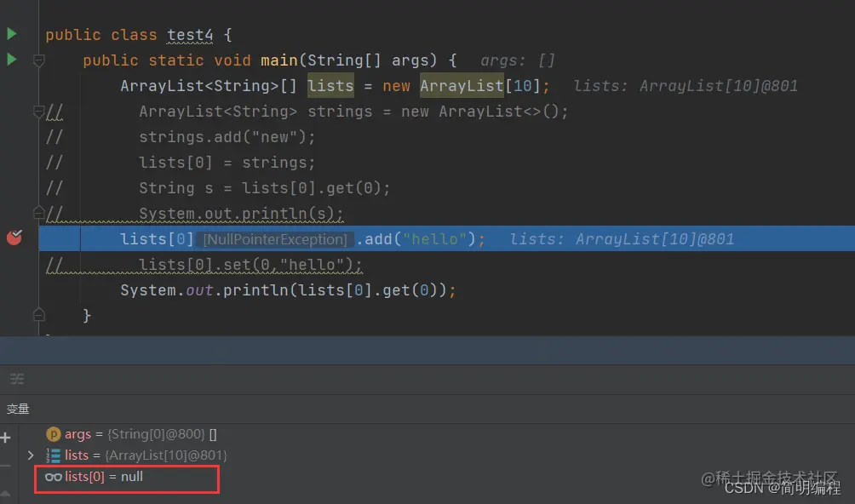
Task: Click the NullPointerException inline hint
Action: (275, 239)
